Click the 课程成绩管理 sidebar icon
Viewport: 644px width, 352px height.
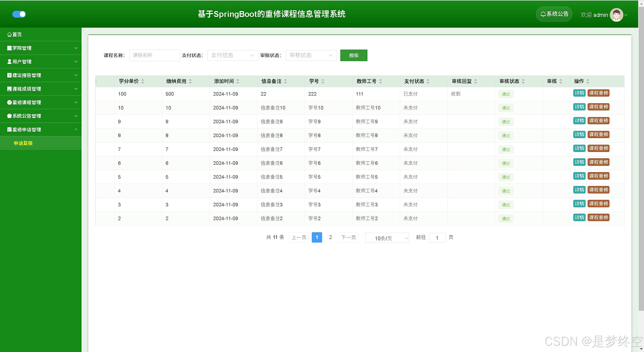pos(9,89)
